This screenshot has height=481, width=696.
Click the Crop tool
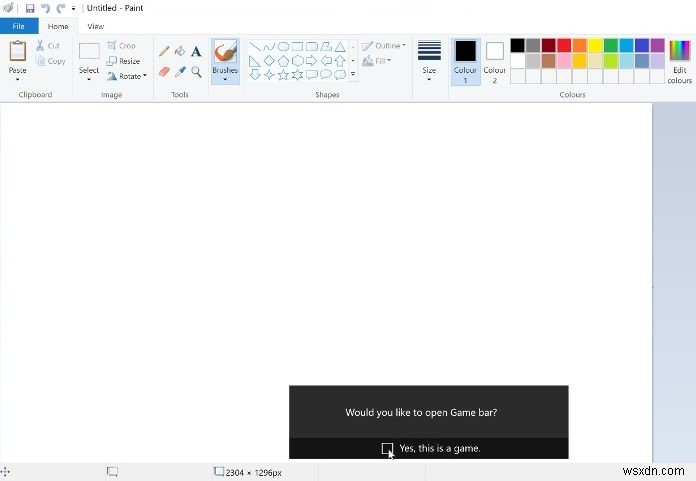[121, 45]
